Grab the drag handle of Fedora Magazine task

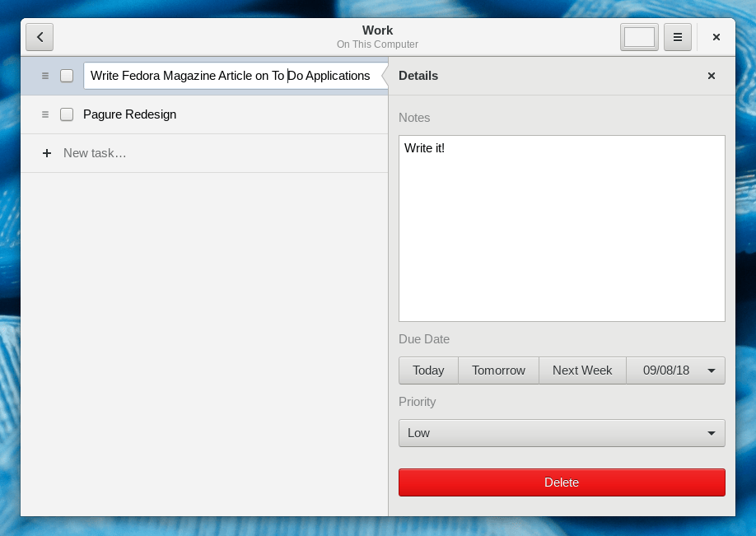[x=45, y=76]
